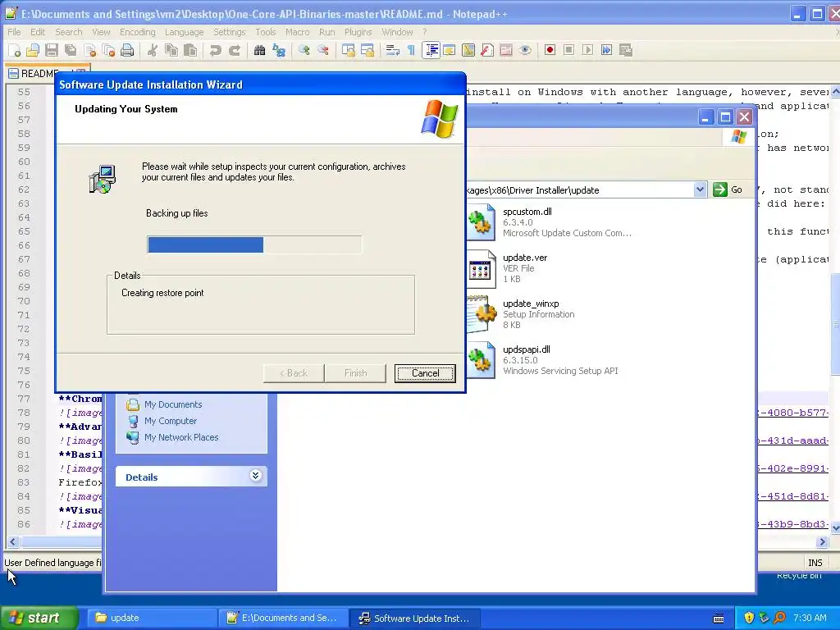Open the File menu in Notepad++
The image size is (840, 630).
pyautogui.click(x=14, y=32)
